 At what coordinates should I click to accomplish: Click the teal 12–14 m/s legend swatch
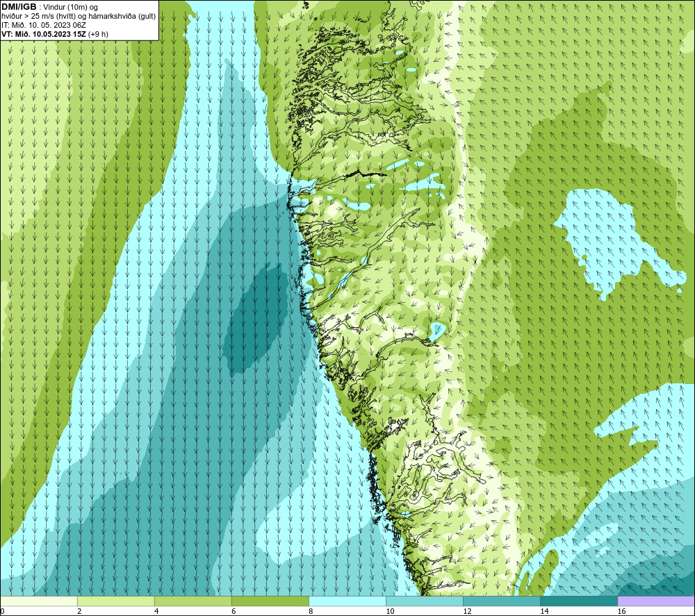502,601
